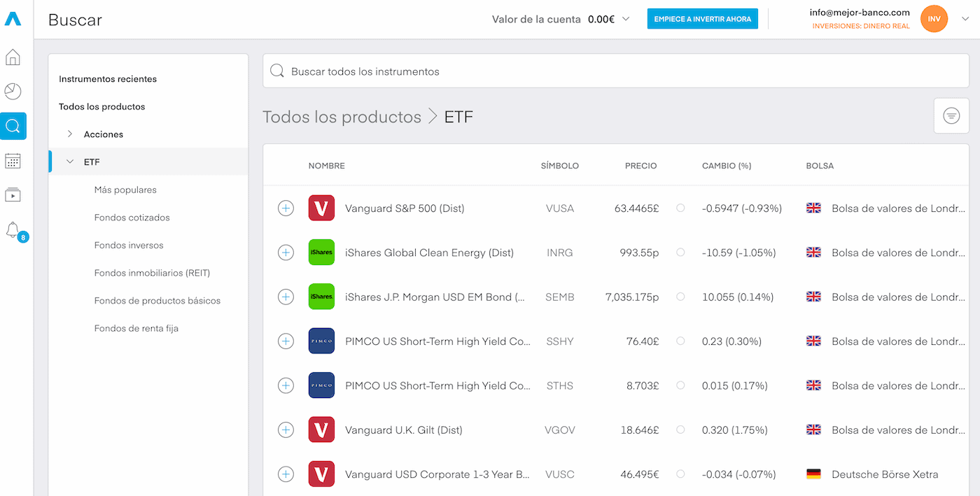Add Vanguard U.K. Gilt with plus icon
980x496 pixels.
click(x=286, y=430)
